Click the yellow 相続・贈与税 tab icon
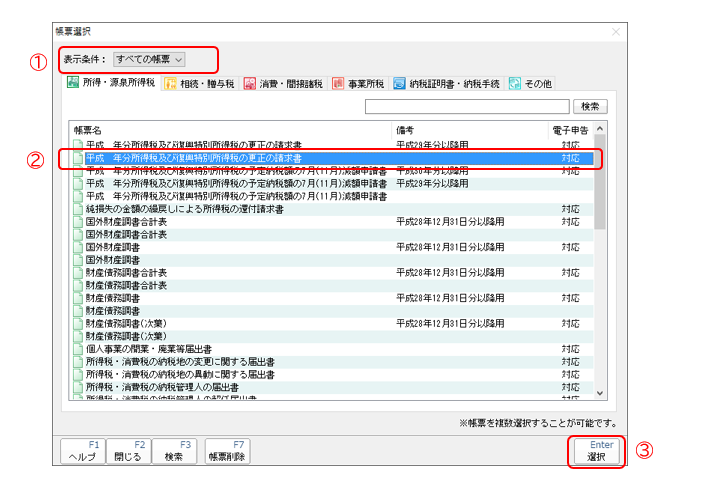The image size is (710, 493). click(170, 83)
